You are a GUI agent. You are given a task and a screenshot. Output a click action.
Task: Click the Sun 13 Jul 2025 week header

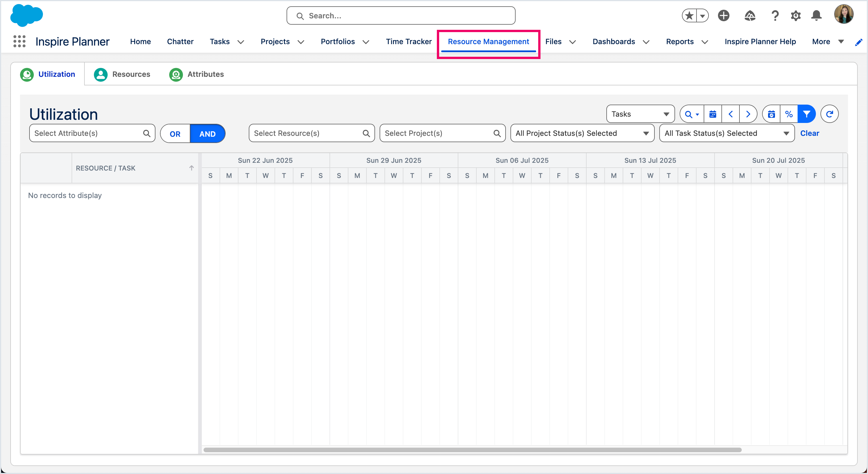[650, 160]
